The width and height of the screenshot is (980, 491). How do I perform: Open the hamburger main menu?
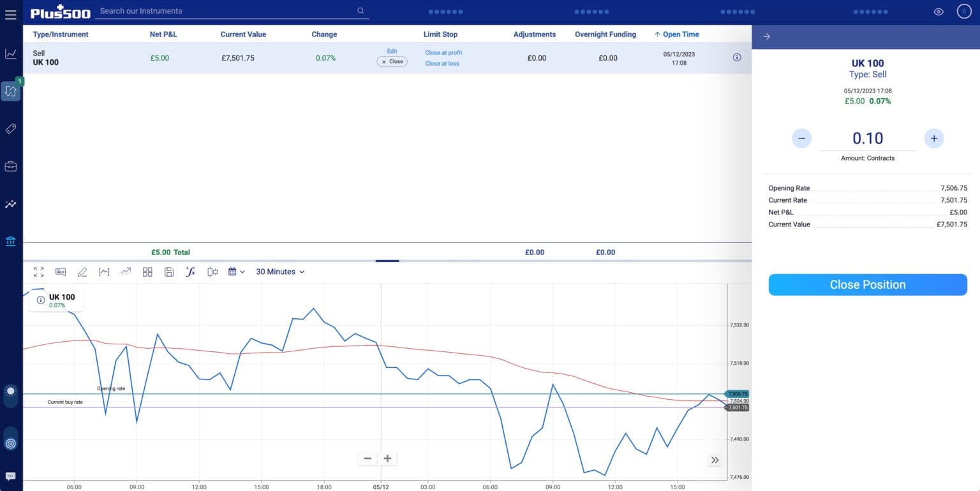[11, 14]
